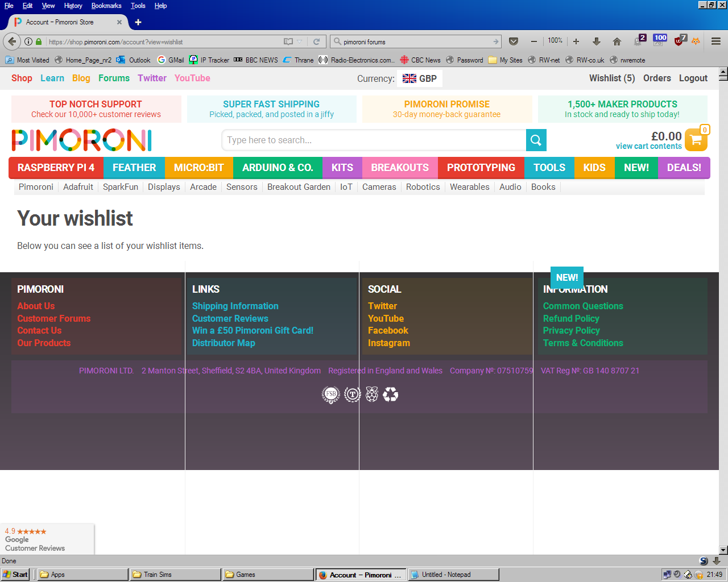Open the GMail bookmark
Viewport: 728px width, 582px height.
pos(171,60)
